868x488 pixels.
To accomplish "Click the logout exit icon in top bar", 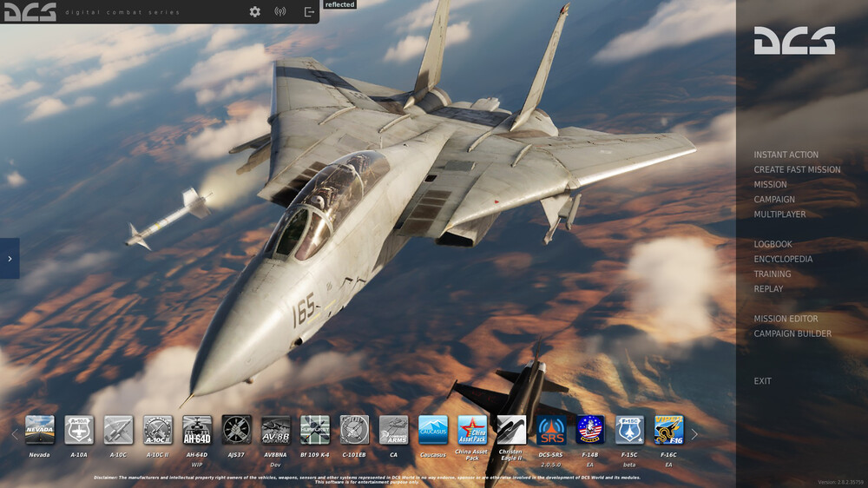I will pyautogui.click(x=309, y=11).
